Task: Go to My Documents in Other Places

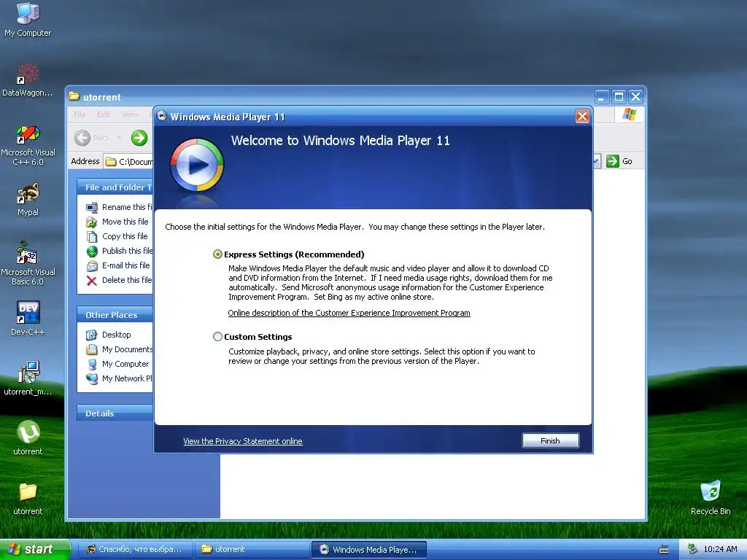Action: (119, 349)
